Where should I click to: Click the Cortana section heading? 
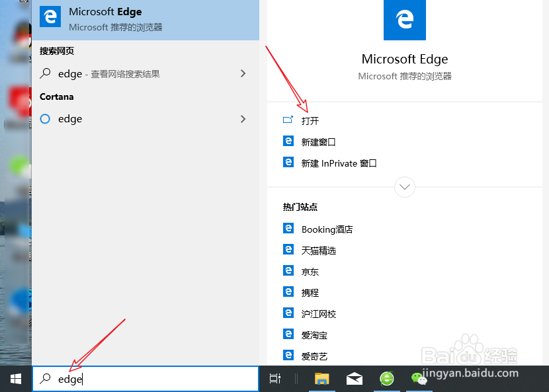(57, 97)
